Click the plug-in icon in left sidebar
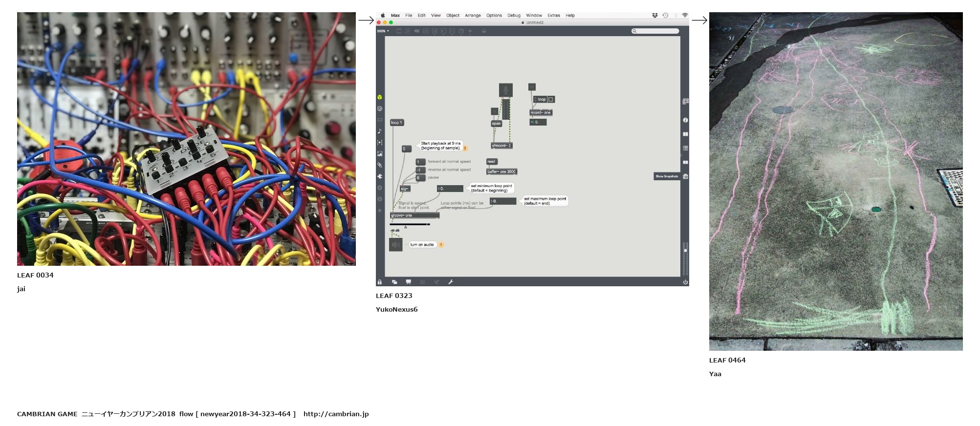This screenshot has width=980, height=426. coord(380,176)
